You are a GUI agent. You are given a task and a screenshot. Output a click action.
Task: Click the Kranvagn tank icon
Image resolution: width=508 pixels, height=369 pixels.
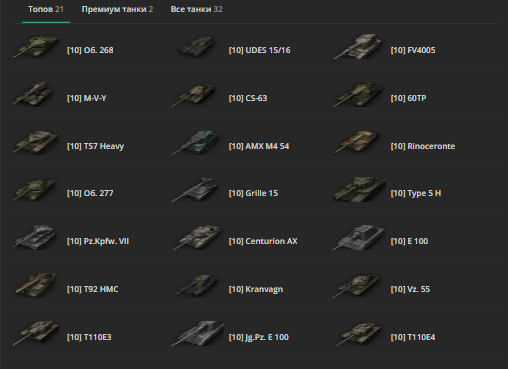pyautogui.click(x=197, y=285)
